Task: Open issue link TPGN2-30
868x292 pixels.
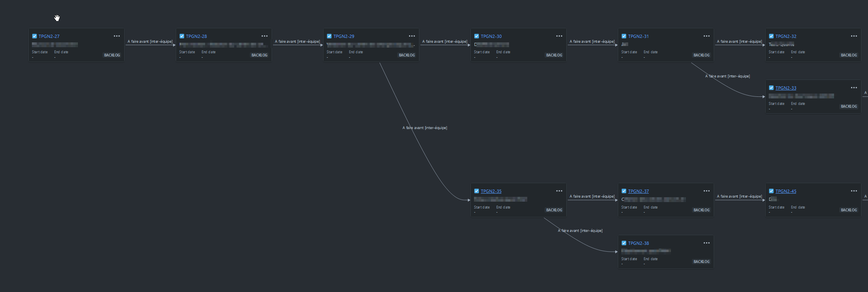Action: click(491, 36)
